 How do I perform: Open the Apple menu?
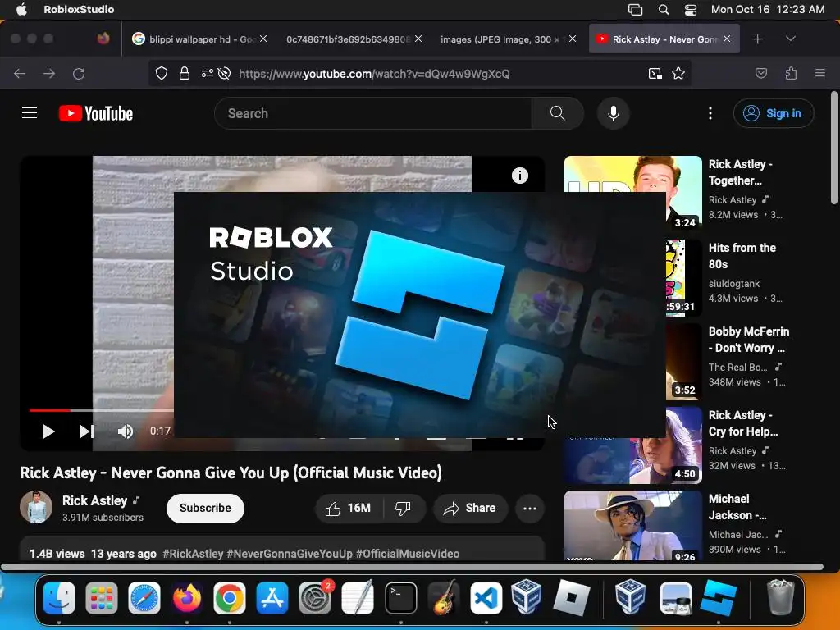21,9
